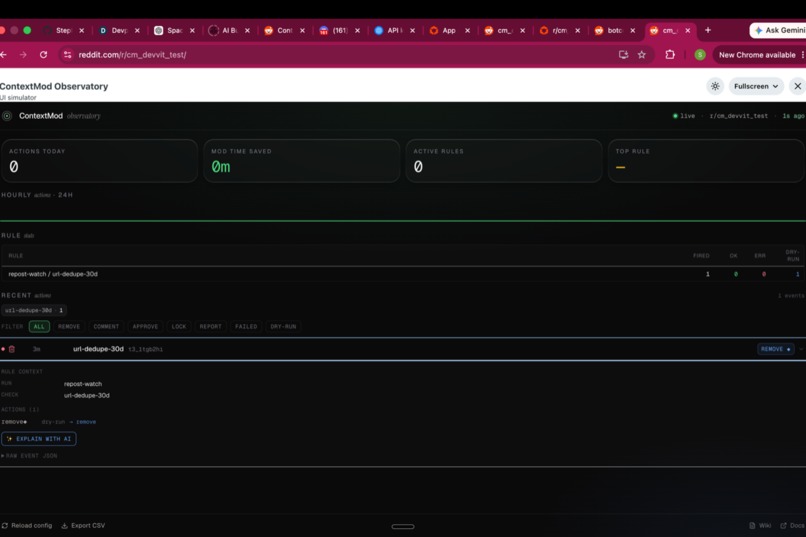Open the Wiki link
The width and height of the screenshot is (806, 537).
[760, 526]
